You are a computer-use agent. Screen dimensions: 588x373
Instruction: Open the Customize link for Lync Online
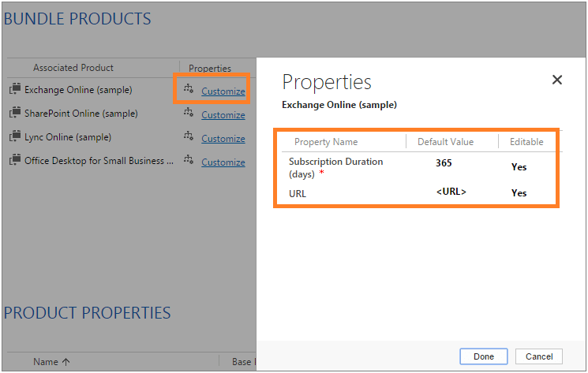[x=223, y=139]
